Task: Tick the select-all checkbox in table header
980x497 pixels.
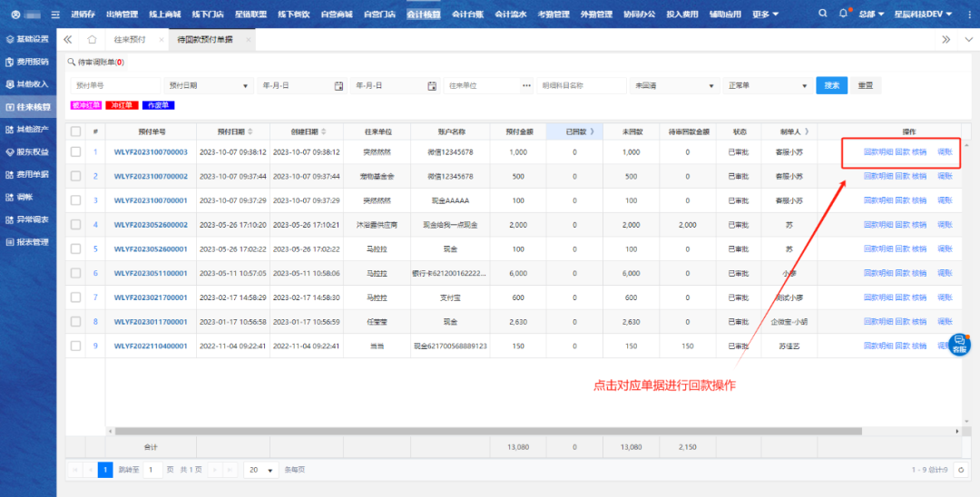Action: 76,132
